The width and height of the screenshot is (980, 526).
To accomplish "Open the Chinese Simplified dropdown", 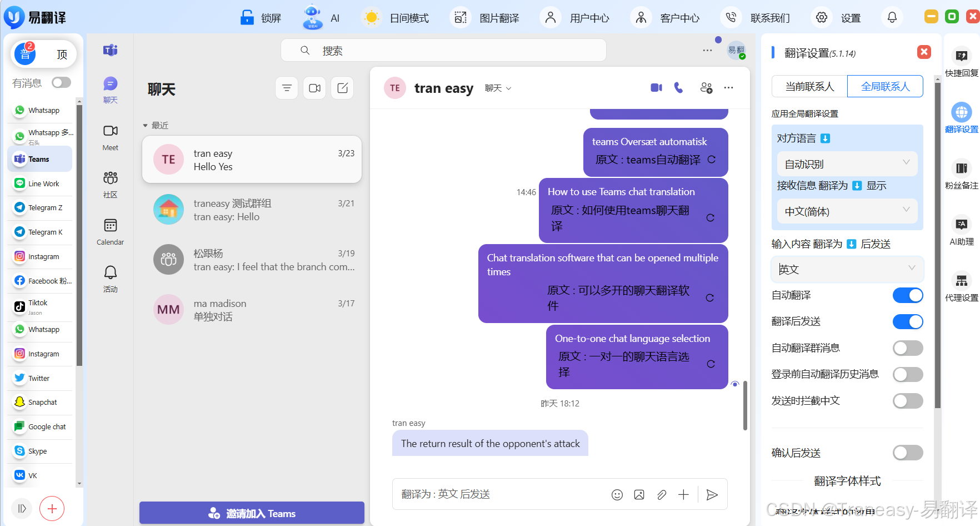I will click(x=847, y=211).
